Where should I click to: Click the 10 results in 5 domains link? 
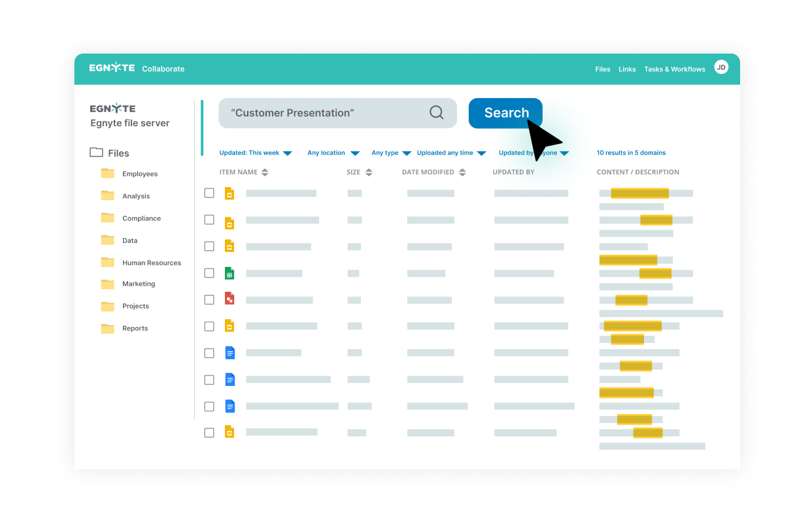pyautogui.click(x=631, y=152)
